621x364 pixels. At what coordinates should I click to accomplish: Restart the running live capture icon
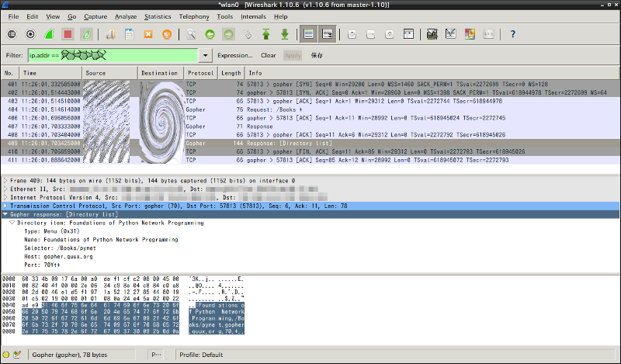(x=86, y=34)
